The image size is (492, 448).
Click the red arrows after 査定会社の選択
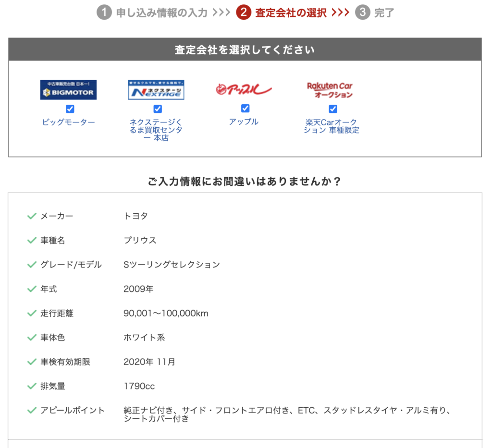341,12
